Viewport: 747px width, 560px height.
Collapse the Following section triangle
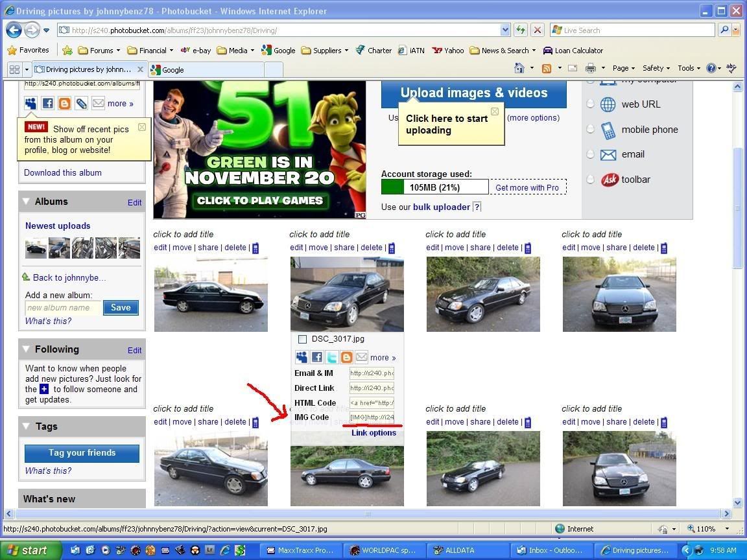click(26, 349)
